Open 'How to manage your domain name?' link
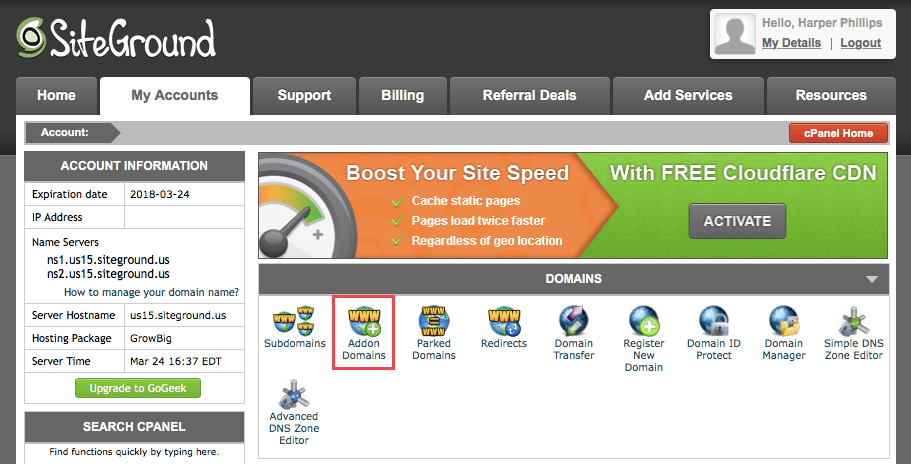911x464 pixels. coord(151,292)
